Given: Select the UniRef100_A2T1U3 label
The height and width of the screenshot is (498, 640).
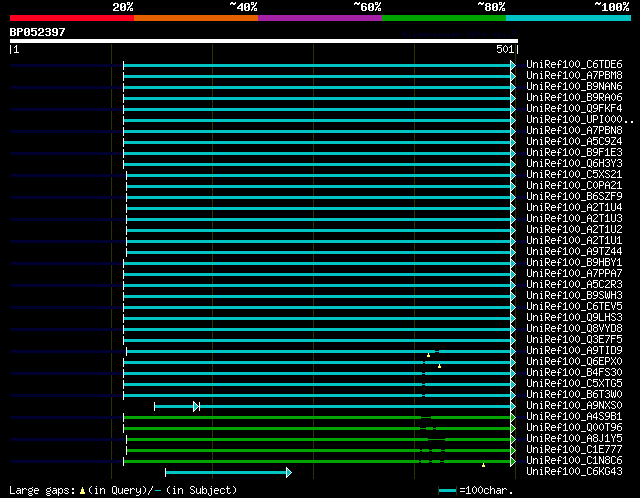Looking at the screenshot, I should coord(574,218).
